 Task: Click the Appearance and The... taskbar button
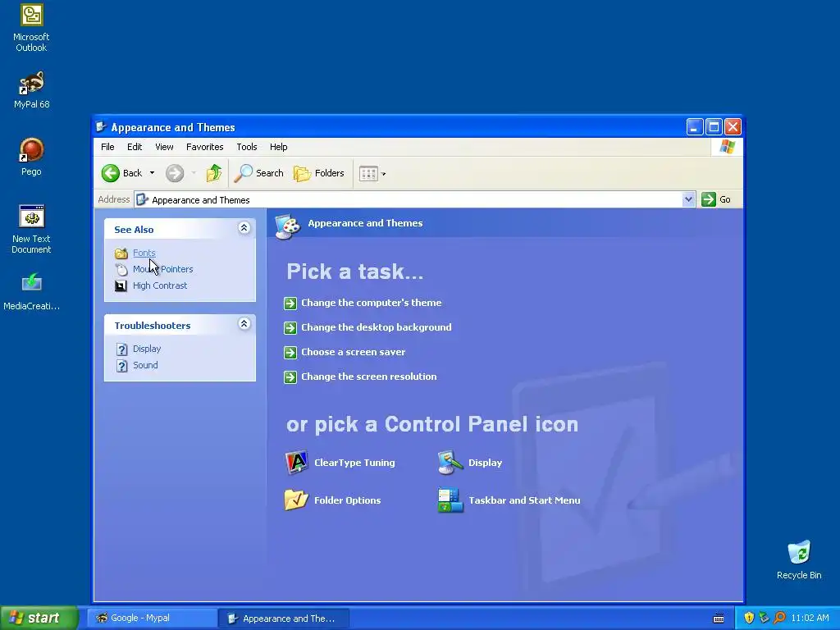coord(284,619)
